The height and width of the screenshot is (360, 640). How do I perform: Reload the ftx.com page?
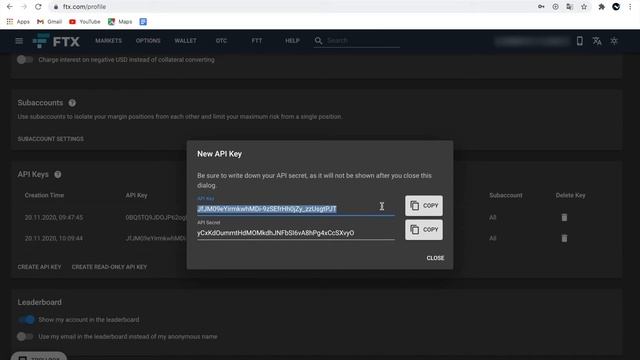pos(38,7)
